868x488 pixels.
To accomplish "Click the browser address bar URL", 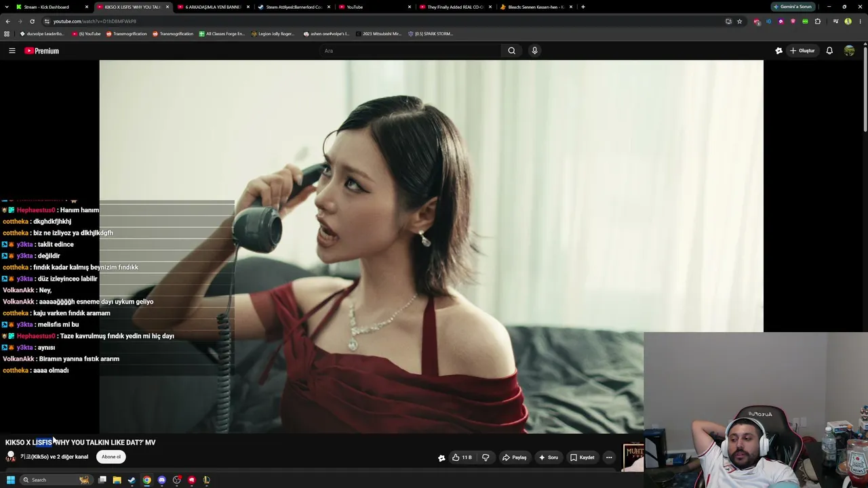I will coord(95,21).
